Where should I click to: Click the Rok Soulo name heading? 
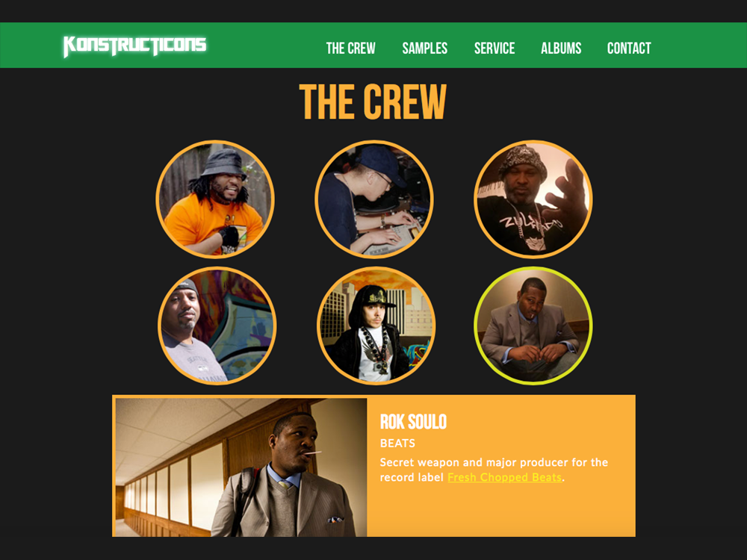coord(413,422)
